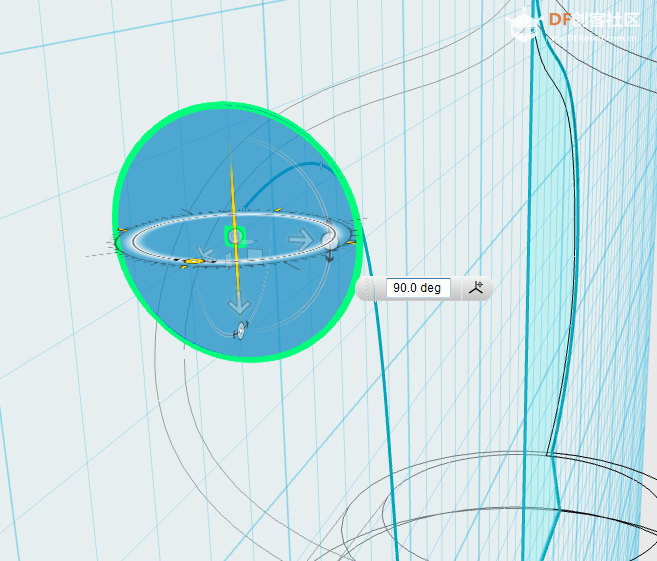This screenshot has height=561, width=657.
Task: Click the 90.0 deg angle input field
Action: pyautogui.click(x=417, y=288)
